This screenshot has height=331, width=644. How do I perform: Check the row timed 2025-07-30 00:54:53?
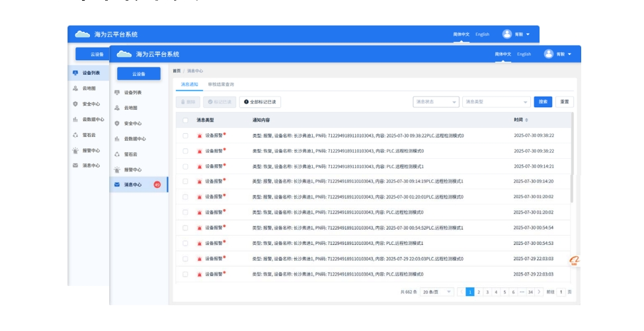tap(185, 244)
